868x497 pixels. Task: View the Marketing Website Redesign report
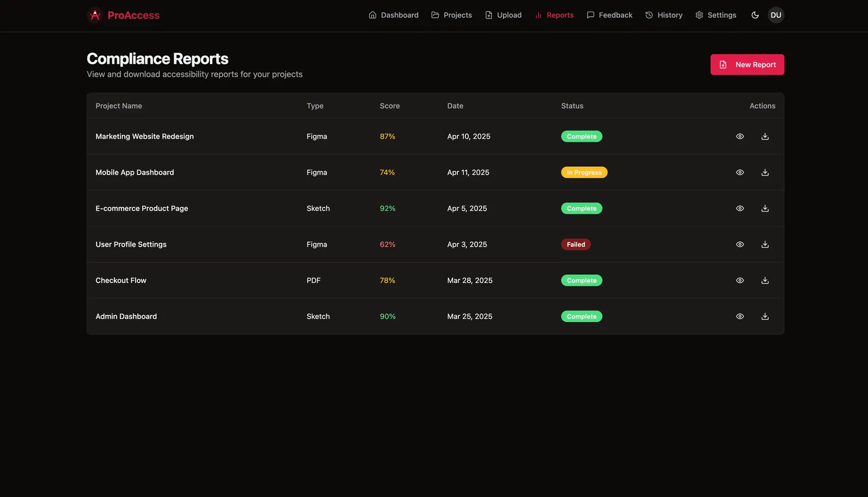click(x=739, y=137)
